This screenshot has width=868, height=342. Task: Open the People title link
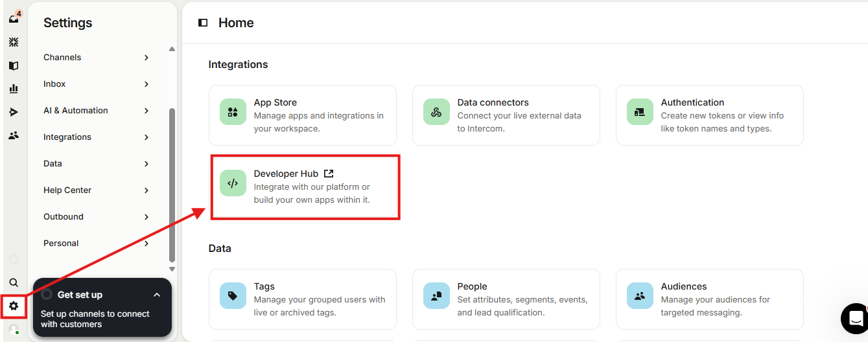472,286
